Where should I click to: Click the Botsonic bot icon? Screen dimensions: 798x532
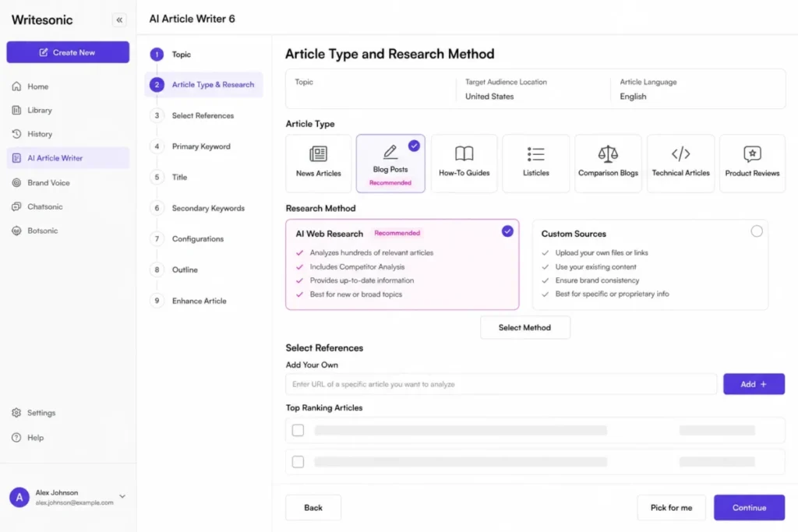point(17,231)
